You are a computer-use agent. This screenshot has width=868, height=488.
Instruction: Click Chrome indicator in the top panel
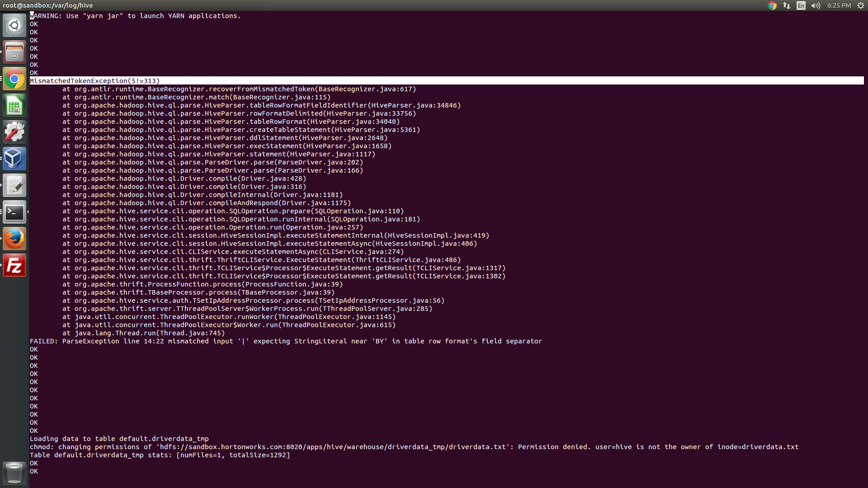[772, 5]
